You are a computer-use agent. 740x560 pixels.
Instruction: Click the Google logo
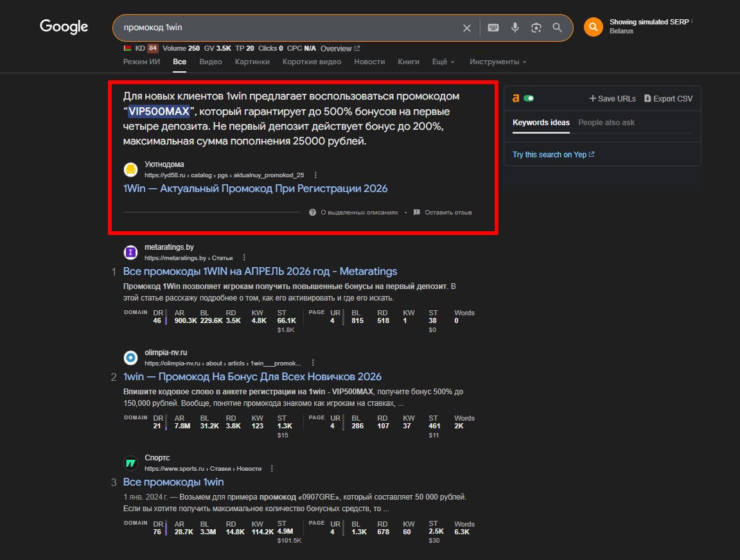pos(64,26)
